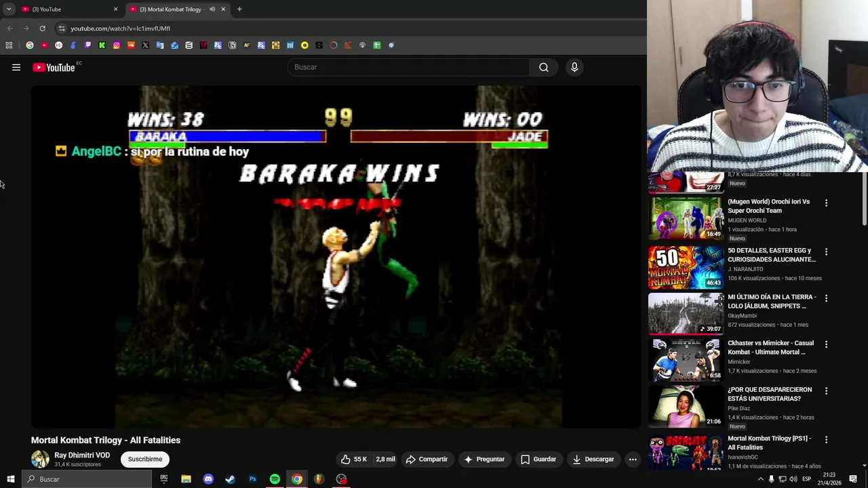Open the Twitch bookmark icon

point(87,45)
